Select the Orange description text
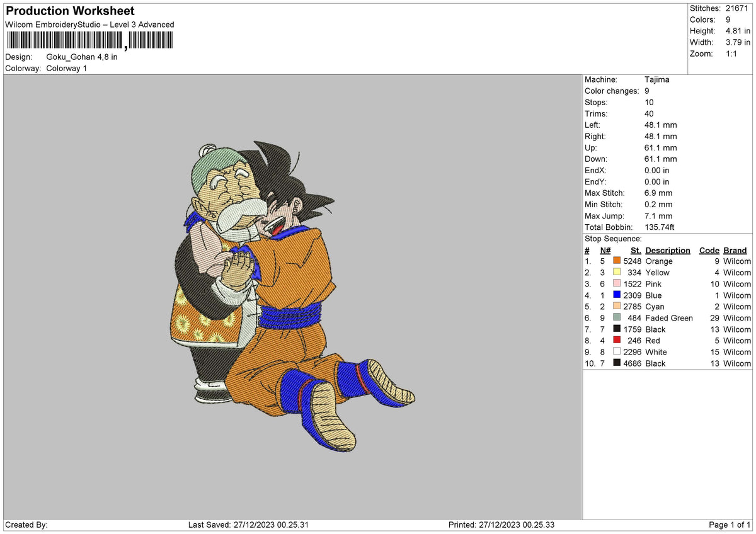Viewport: 756px width, 534px height. (x=659, y=261)
